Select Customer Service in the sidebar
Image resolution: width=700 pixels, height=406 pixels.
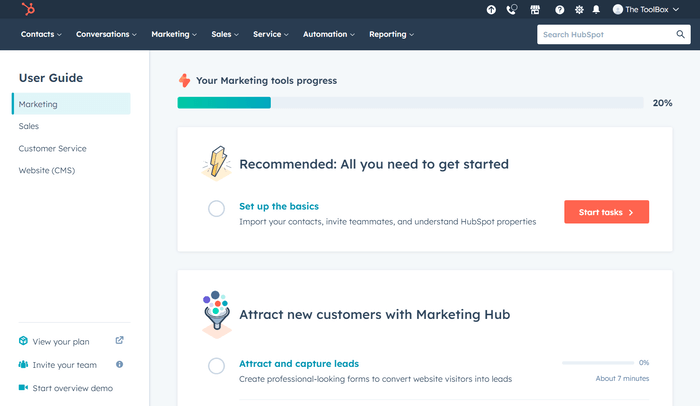[52, 148]
